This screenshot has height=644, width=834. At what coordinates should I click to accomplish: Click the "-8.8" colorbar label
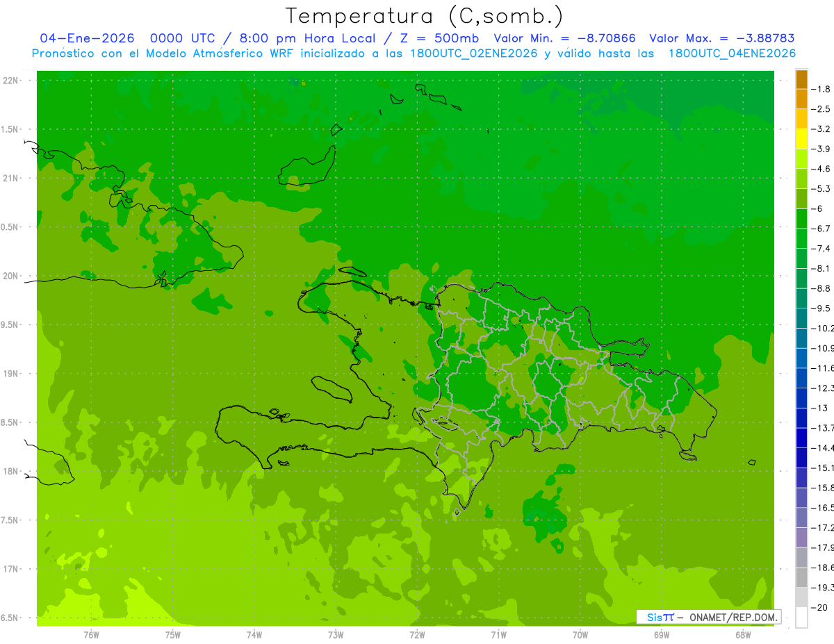point(821,288)
